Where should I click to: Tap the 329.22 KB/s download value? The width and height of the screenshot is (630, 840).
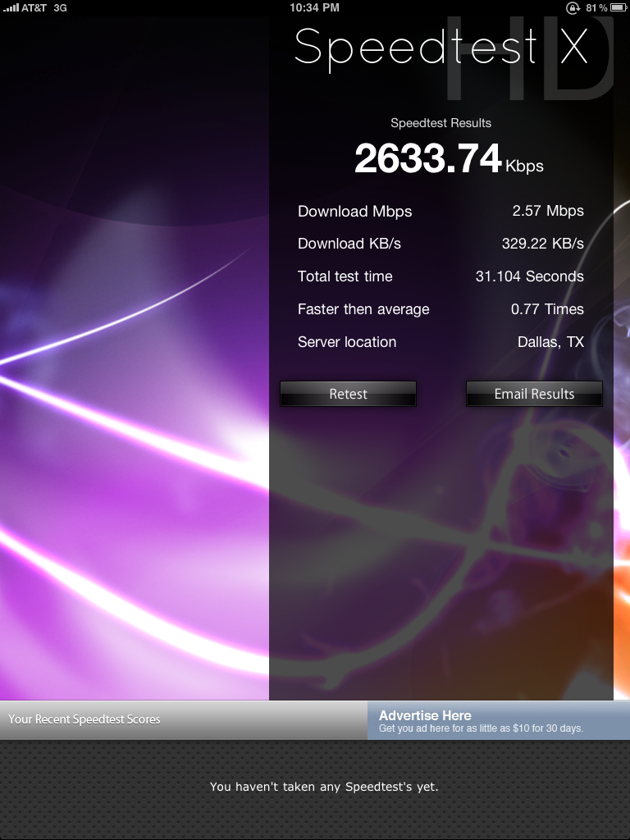tap(542, 244)
